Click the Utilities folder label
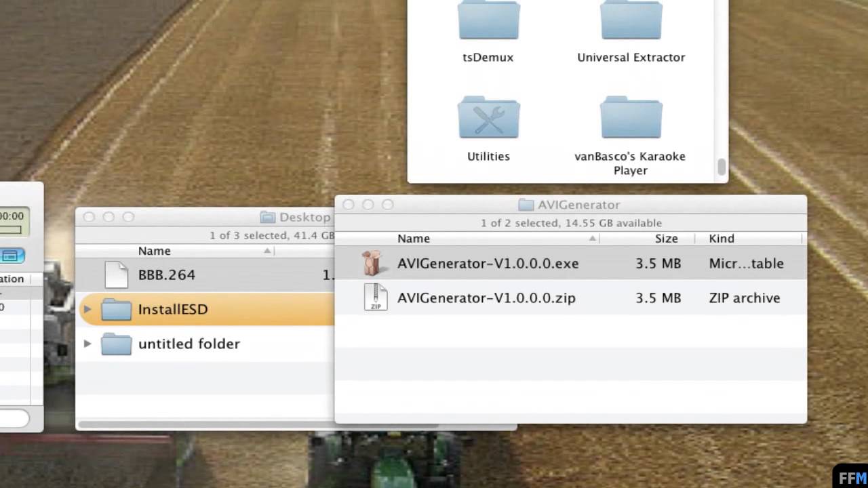 pos(488,157)
